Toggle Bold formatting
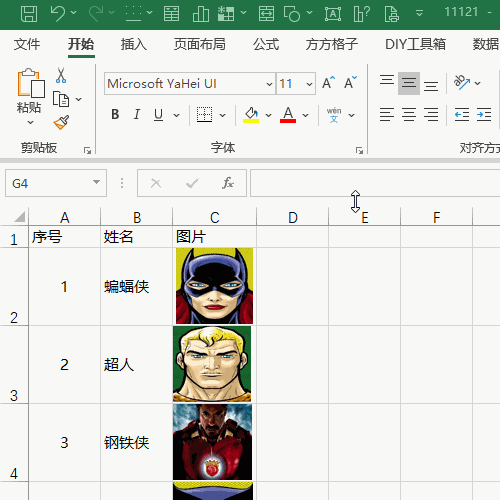The image size is (500, 500). [x=115, y=115]
